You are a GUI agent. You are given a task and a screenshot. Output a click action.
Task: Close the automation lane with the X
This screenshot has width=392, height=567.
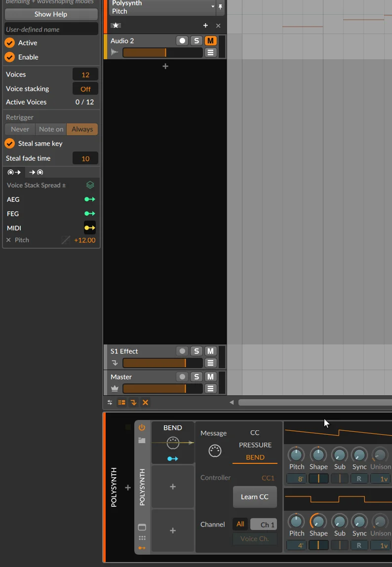(x=218, y=26)
